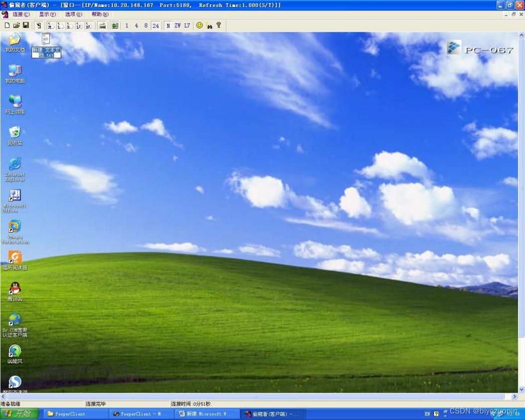Screen dimensions: 525x420
Task: Click the New document toolbar icon
Action: pos(7,25)
